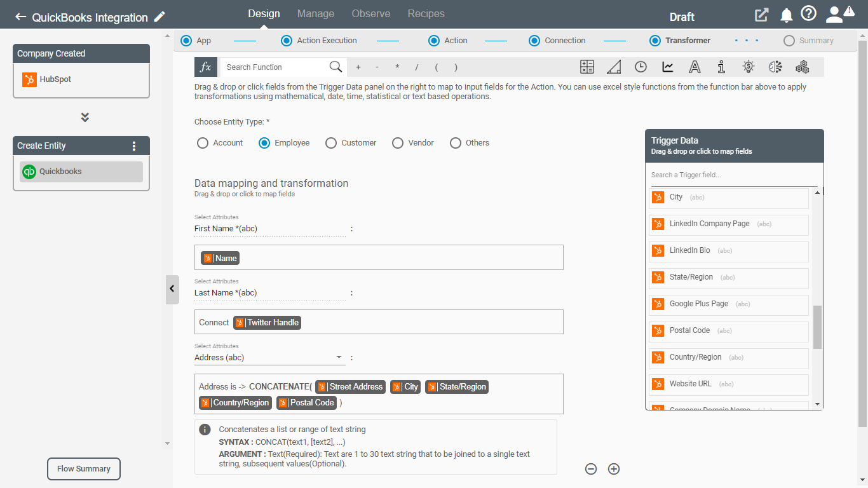Open the information functions icon

click(721, 67)
